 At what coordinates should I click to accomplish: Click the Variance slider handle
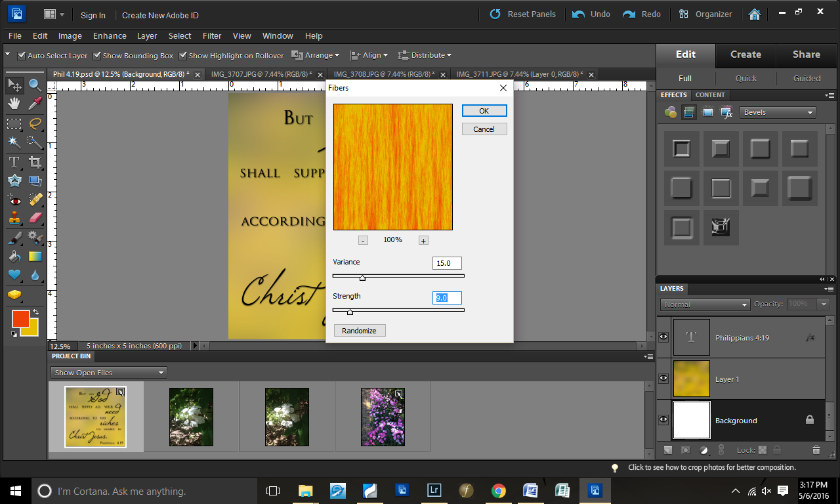click(x=362, y=278)
